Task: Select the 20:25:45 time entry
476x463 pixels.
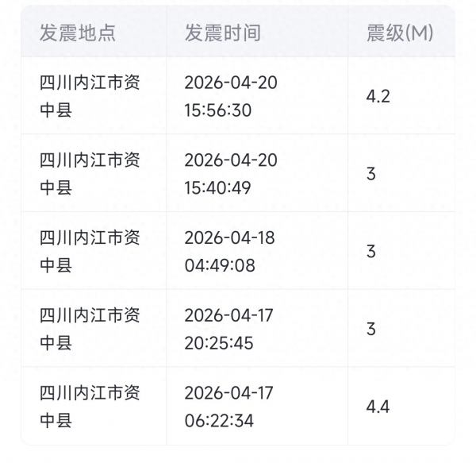Action: 220,342
